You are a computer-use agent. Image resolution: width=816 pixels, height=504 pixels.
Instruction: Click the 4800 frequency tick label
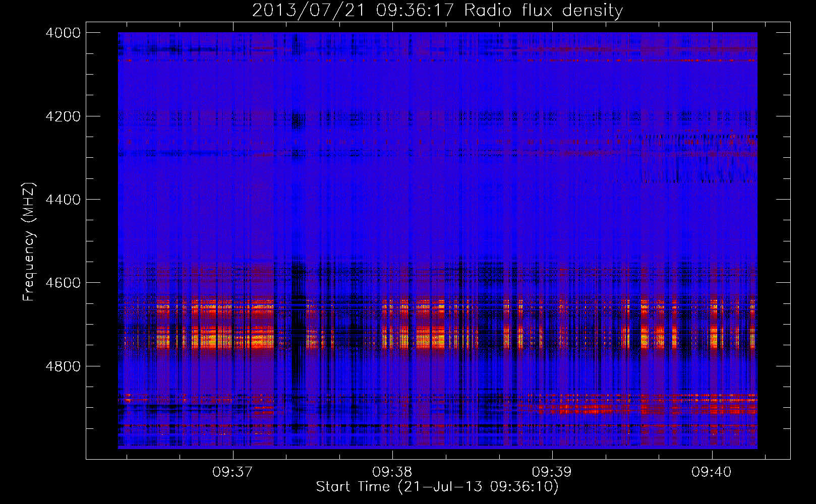point(63,366)
